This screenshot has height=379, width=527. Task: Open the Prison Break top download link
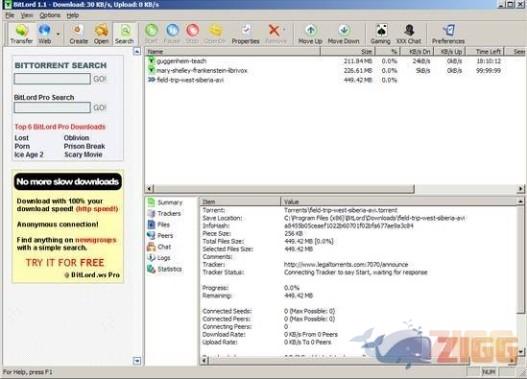(x=84, y=146)
